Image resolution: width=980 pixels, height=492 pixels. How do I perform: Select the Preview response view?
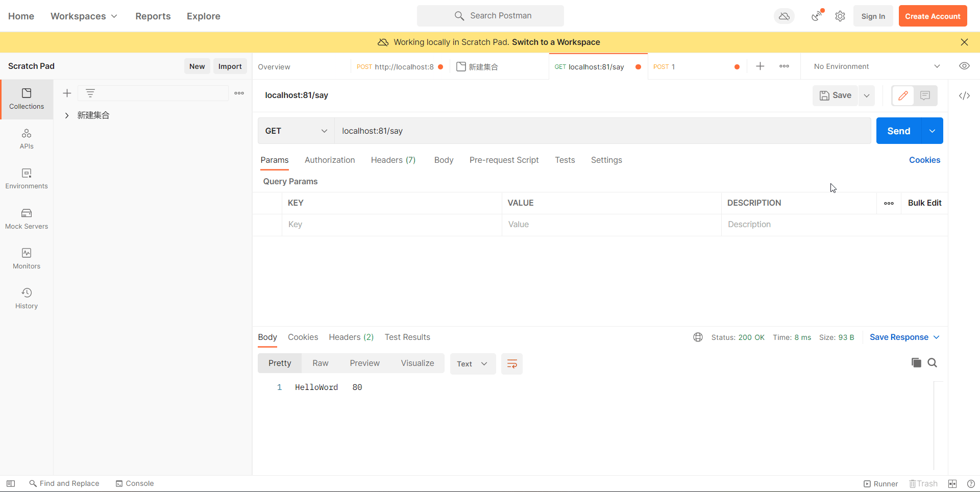(x=364, y=363)
